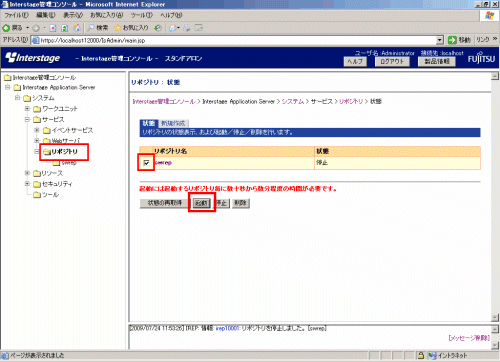The height and width of the screenshot is (362, 500).
Task: Click the 起動 start button
Action: [x=201, y=203]
